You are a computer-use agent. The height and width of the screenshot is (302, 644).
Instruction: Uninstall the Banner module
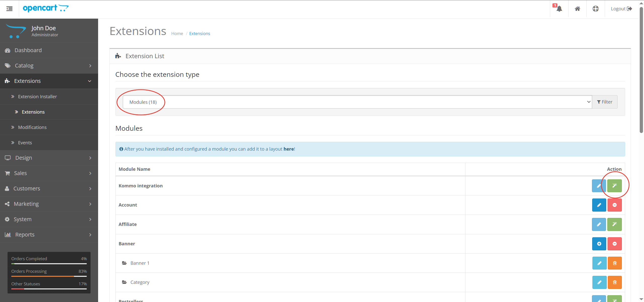[615, 244]
